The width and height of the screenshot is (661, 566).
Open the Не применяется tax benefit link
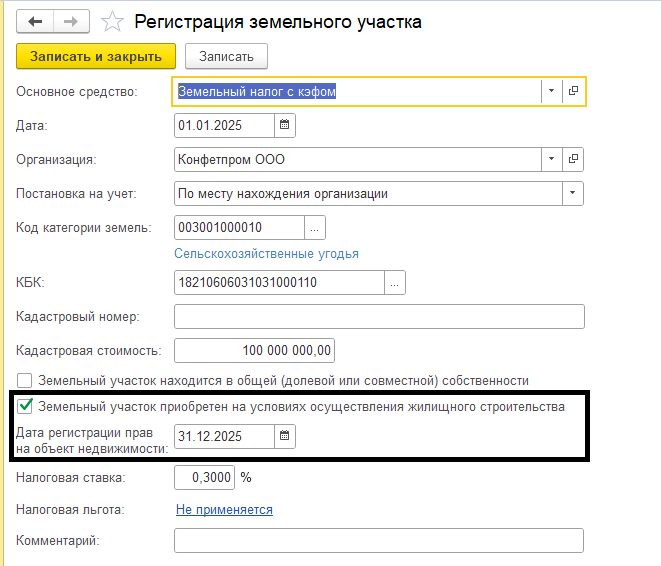tap(224, 510)
